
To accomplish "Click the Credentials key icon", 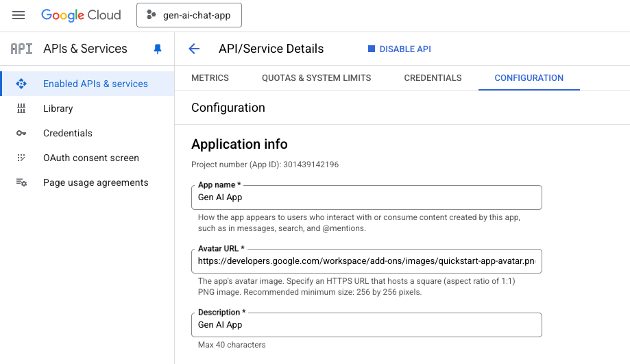I will tap(21, 133).
